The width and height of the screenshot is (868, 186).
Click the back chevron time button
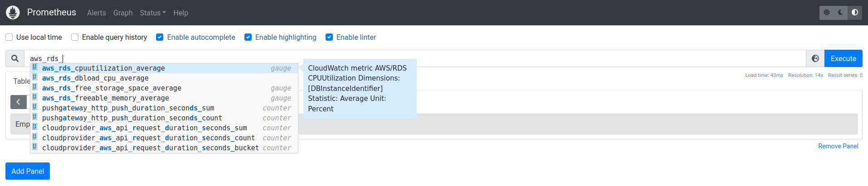(18, 102)
